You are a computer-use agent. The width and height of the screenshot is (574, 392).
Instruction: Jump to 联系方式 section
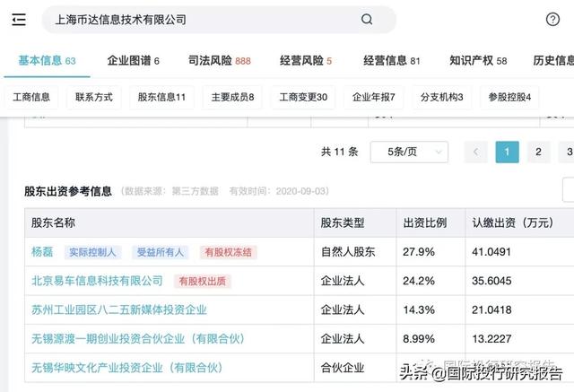click(94, 97)
